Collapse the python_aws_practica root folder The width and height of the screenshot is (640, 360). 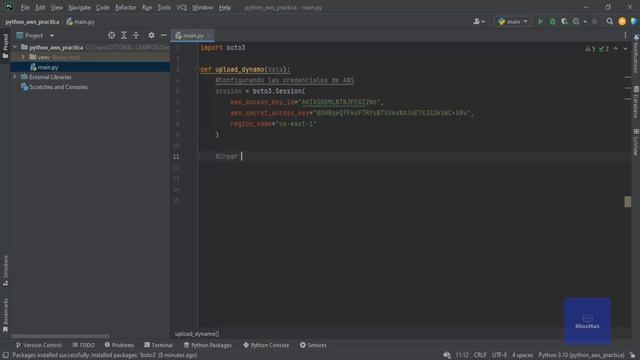[15, 47]
